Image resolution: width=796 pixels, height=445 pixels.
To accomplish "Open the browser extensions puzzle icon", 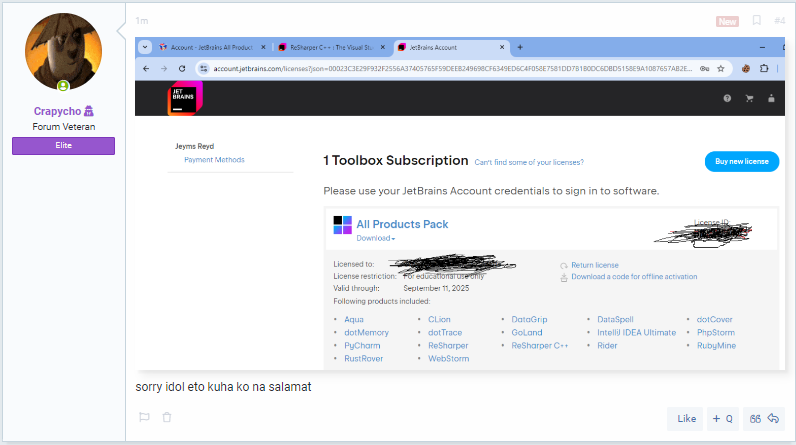I will pyautogui.click(x=764, y=69).
